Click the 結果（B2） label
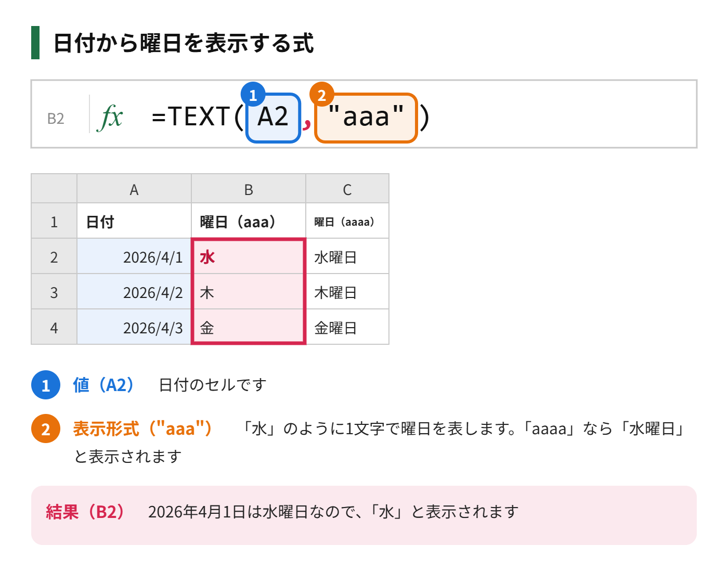Image resolution: width=728 pixels, height=571 pixels. tap(85, 512)
